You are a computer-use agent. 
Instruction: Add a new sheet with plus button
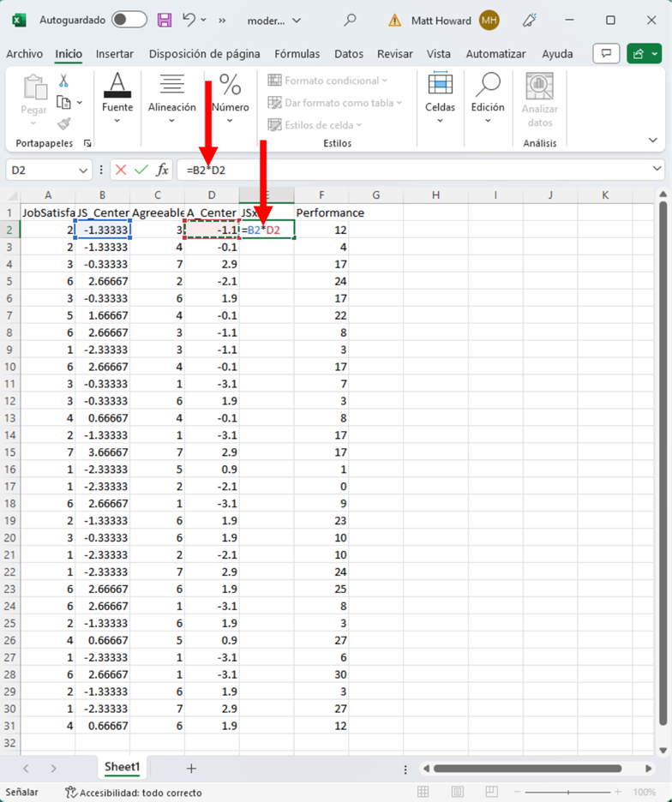(x=191, y=769)
